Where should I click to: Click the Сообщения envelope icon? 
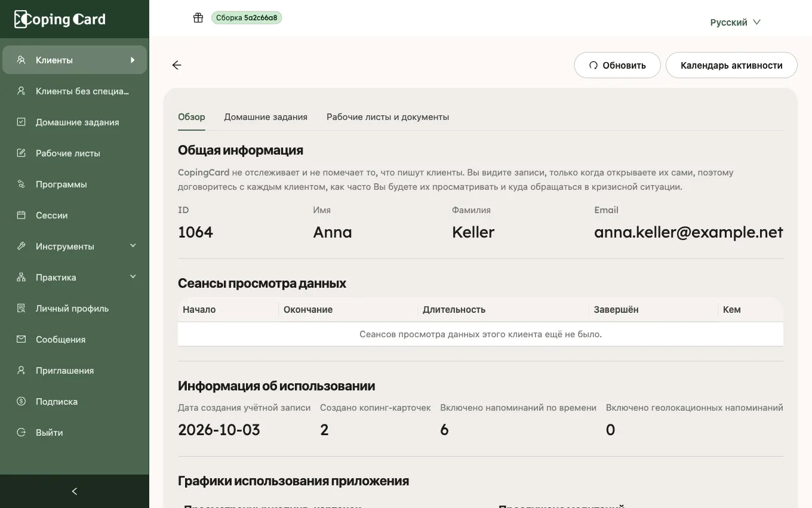[x=21, y=339]
